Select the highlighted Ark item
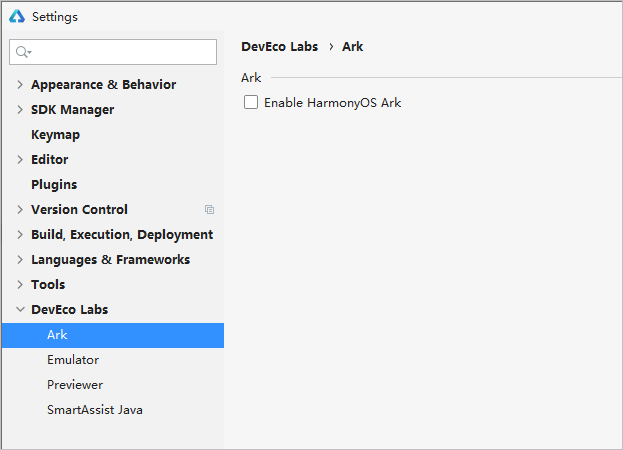The image size is (623, 450). coord(113,335)
